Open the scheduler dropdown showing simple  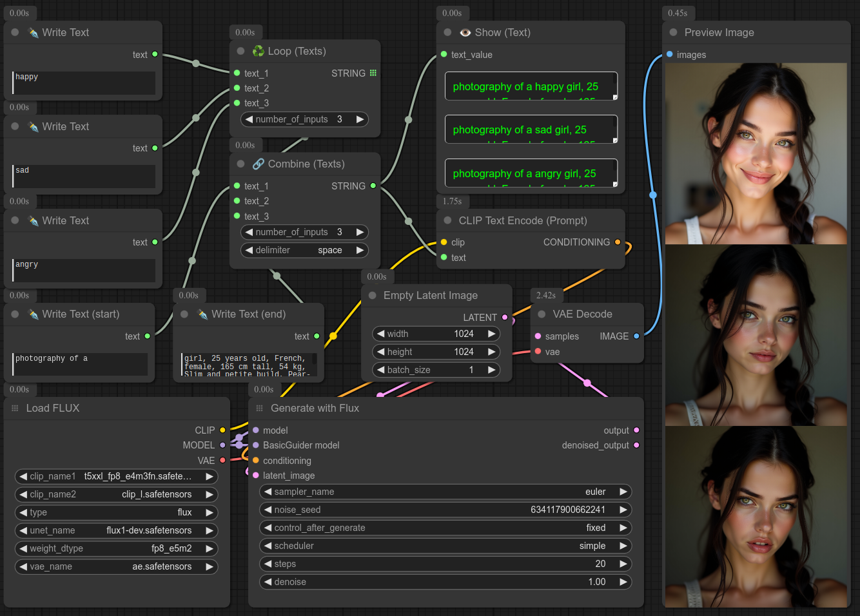tap(445, 546)
